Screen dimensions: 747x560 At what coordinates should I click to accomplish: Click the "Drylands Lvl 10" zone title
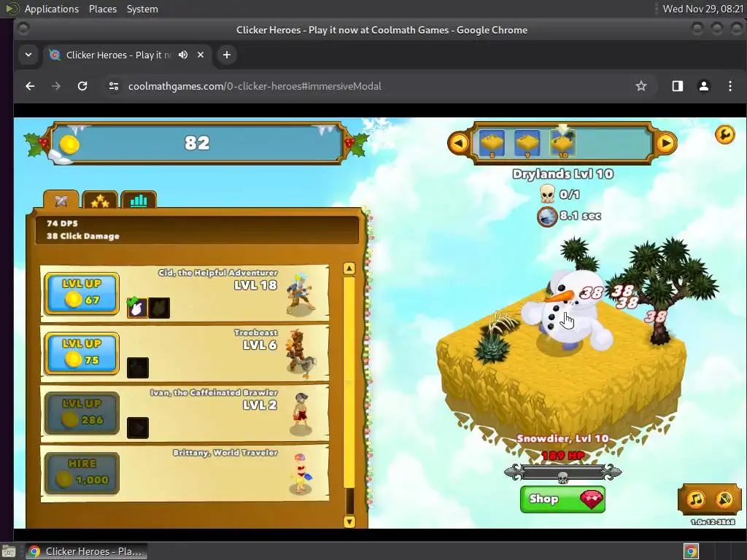point(562,174)
